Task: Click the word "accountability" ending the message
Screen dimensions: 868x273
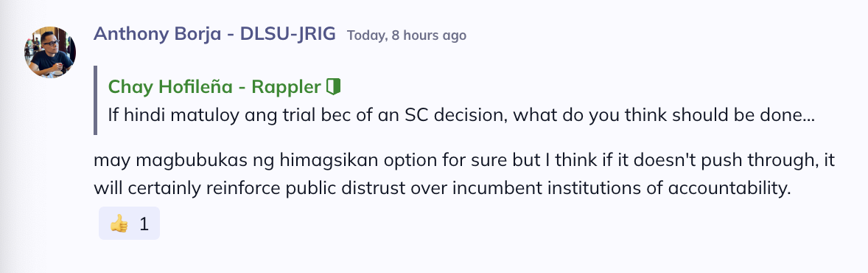Action: [x=727, y=189]
